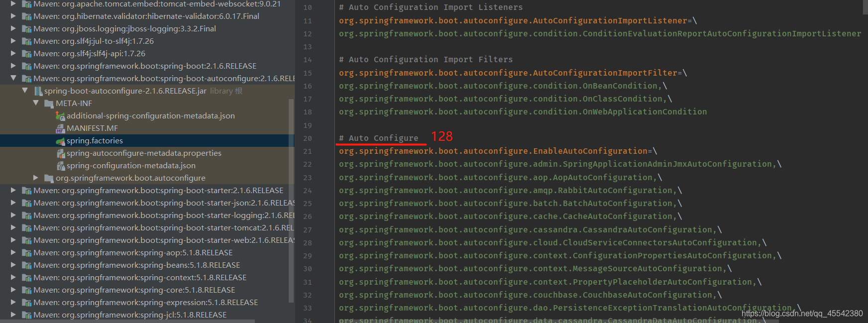The width and height of the screenshot is (868, 323).
Task: Expand the slf4j-api Maven library node
Action: (x=13, y=54)
